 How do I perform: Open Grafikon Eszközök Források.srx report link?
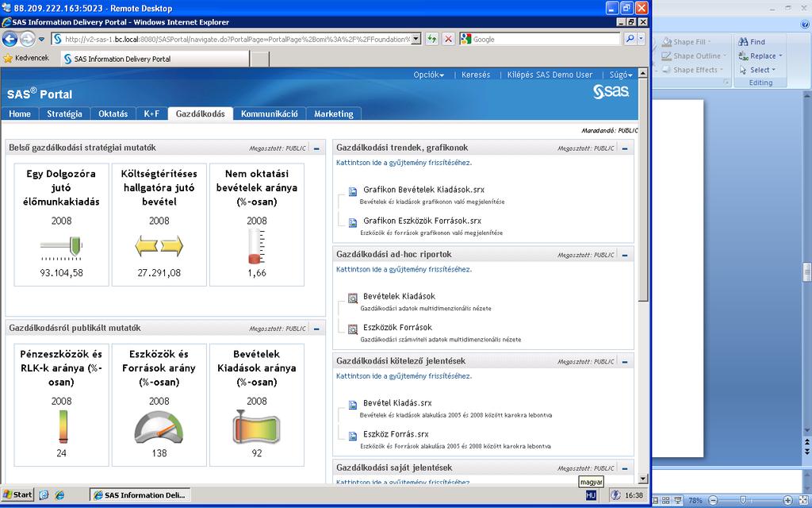point(422,221)
